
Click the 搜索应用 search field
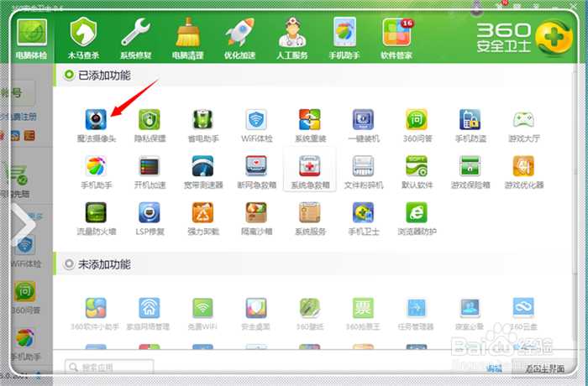pyautogui.click(x=109, y=367)
